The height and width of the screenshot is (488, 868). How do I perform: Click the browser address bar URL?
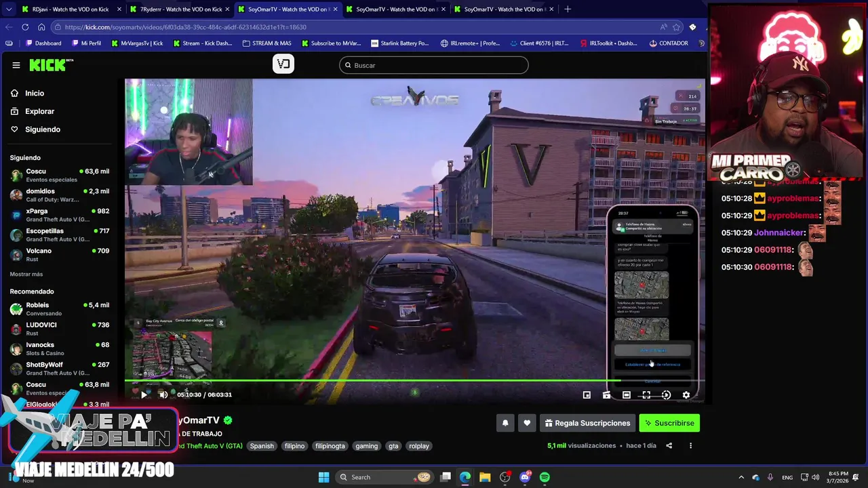(186, 27)
